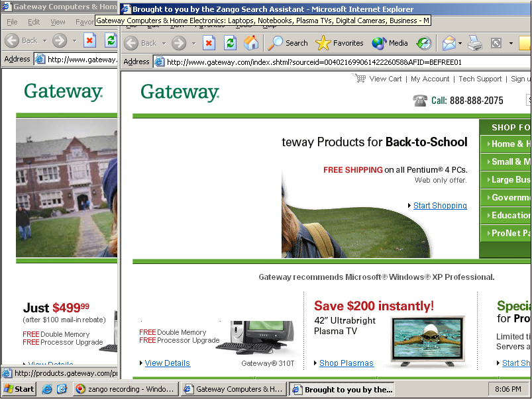
Task: Open Forward history dropdown arrow in front window
Action: (x=193, y=44)
